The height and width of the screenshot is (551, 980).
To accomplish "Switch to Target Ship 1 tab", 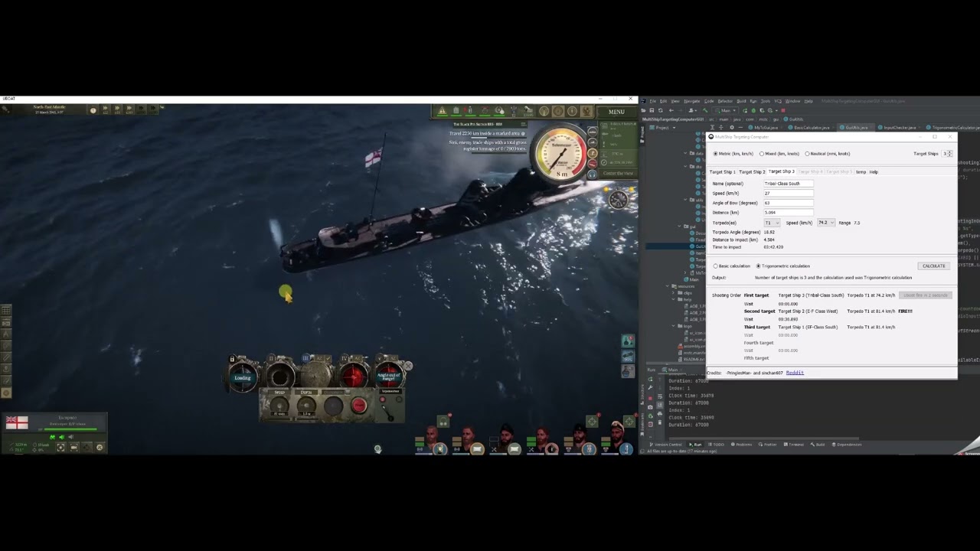I will pyautogui.click(x=723, y=172).
